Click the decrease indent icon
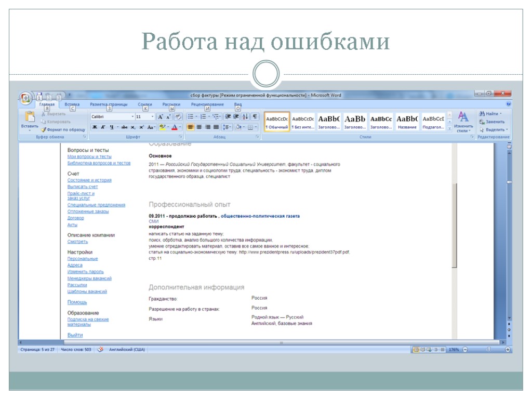Screen dimensions: 532x399 tap(228, 117)
